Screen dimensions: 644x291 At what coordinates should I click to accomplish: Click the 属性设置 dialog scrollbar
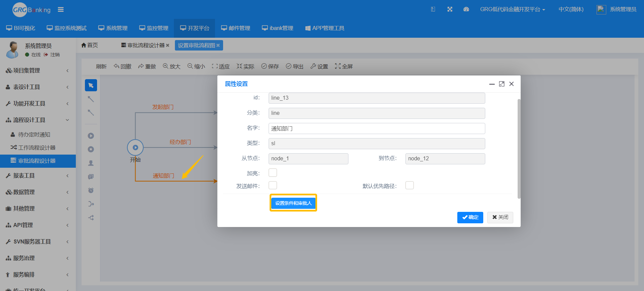click(519, 149)
